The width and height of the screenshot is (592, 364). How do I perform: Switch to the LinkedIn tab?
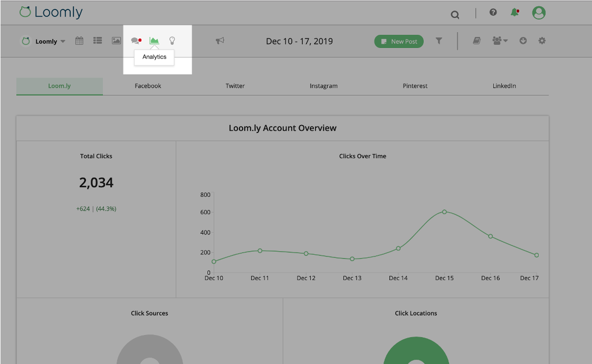click(504, 86)
